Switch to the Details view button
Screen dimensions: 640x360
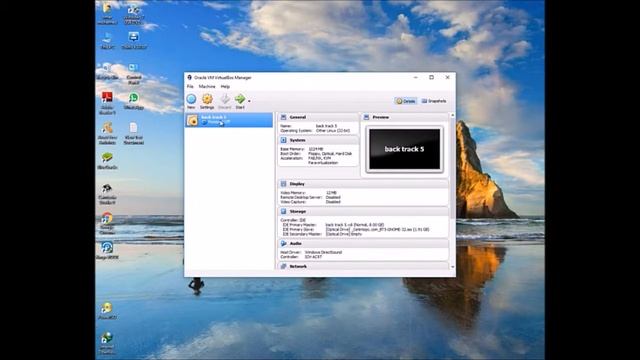pos(406,101)
